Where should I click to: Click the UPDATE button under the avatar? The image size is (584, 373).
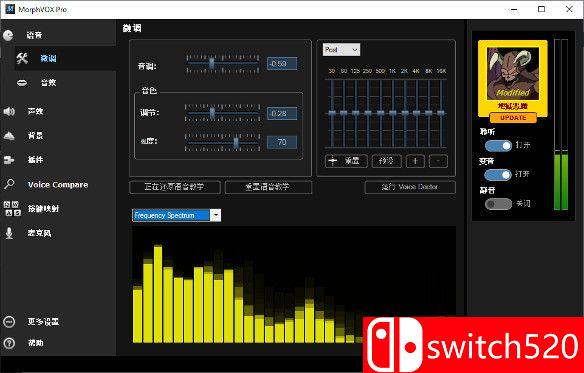coord(513,118)
